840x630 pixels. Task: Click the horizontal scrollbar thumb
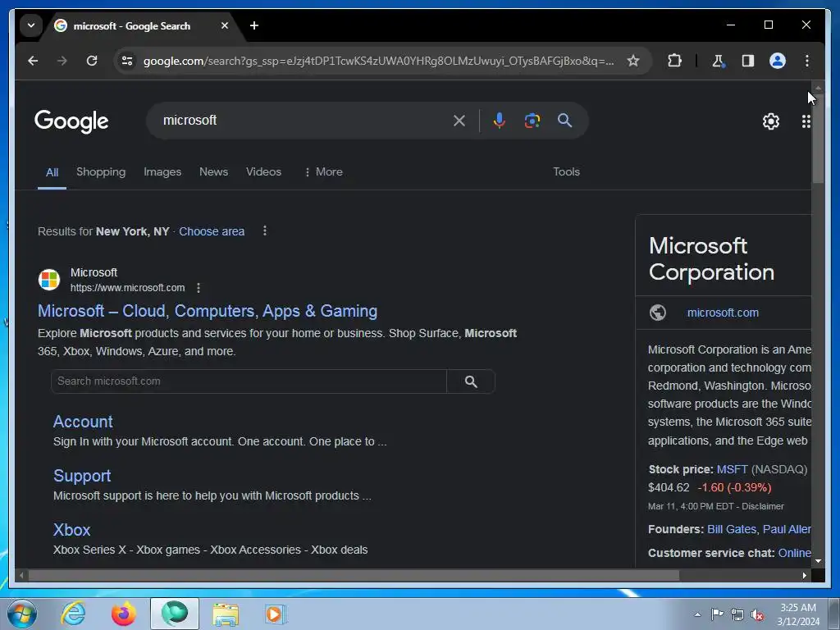354,575
